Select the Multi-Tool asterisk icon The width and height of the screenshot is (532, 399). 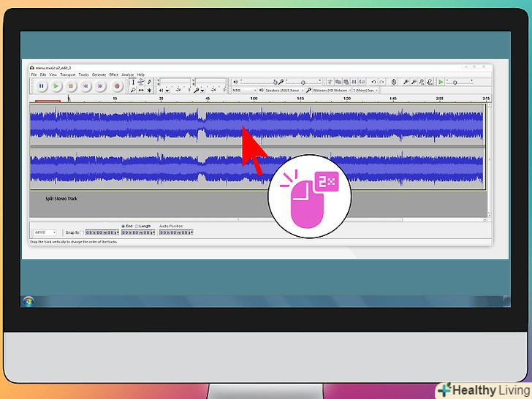click(x=149, y=91)
